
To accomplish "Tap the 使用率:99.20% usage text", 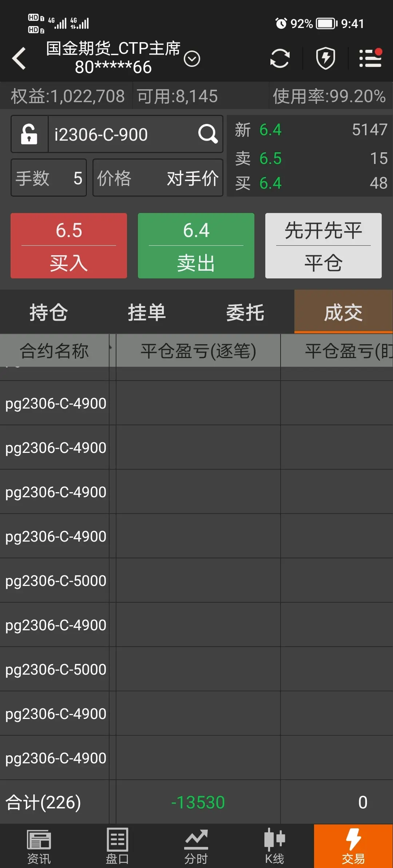I will click(329, 96).
